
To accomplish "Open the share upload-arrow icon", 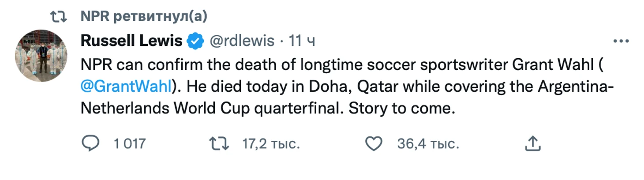I will [x=533, y=143].
